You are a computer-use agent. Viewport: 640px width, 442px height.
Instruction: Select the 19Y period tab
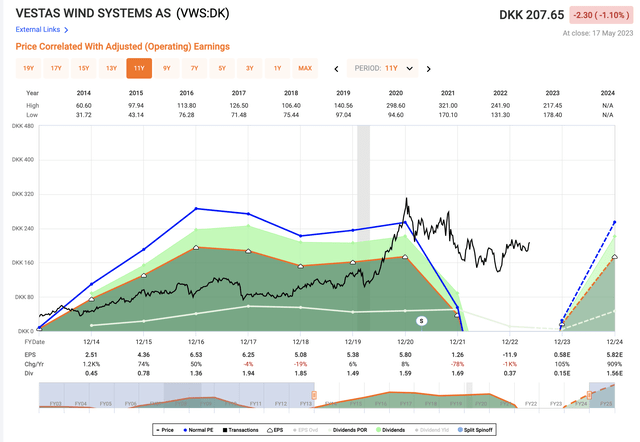click(29, 68)
